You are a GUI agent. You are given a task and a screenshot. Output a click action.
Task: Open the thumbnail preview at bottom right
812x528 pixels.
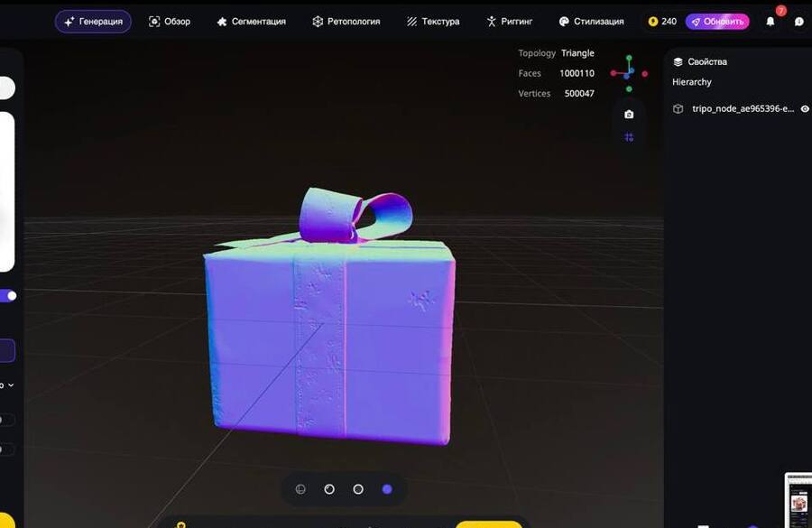[798, 500]
